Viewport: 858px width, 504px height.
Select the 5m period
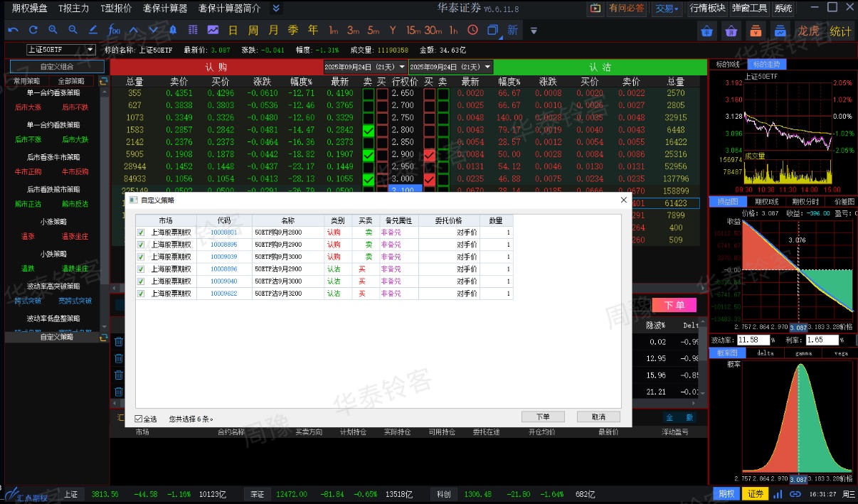tap(374, 31)
